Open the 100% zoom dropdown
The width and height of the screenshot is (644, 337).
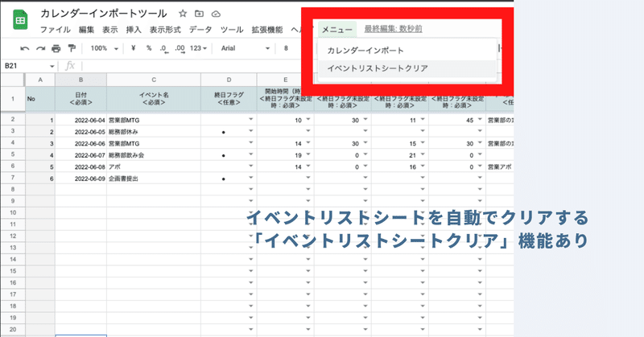click(x=105, y=48)
